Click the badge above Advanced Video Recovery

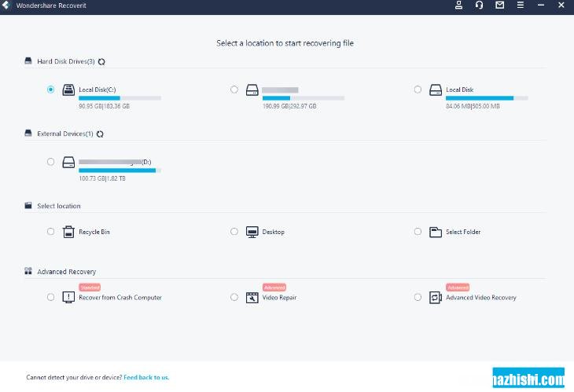(458, 288)
